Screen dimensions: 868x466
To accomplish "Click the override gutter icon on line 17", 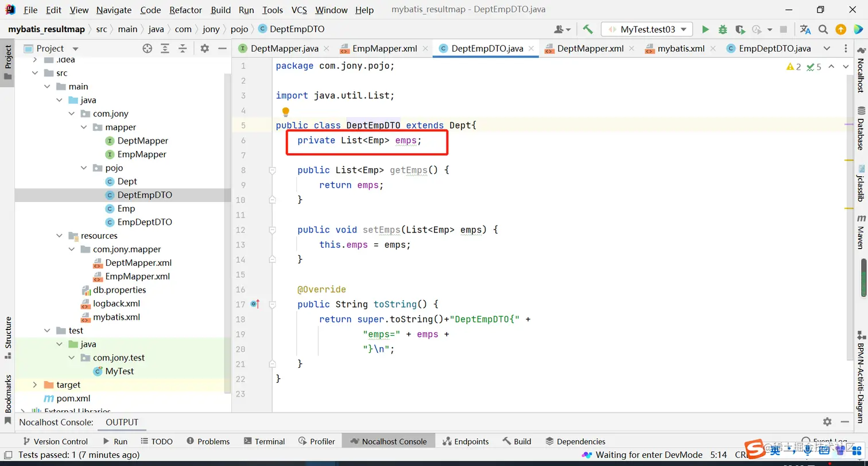I will click(x=255, y=304).
